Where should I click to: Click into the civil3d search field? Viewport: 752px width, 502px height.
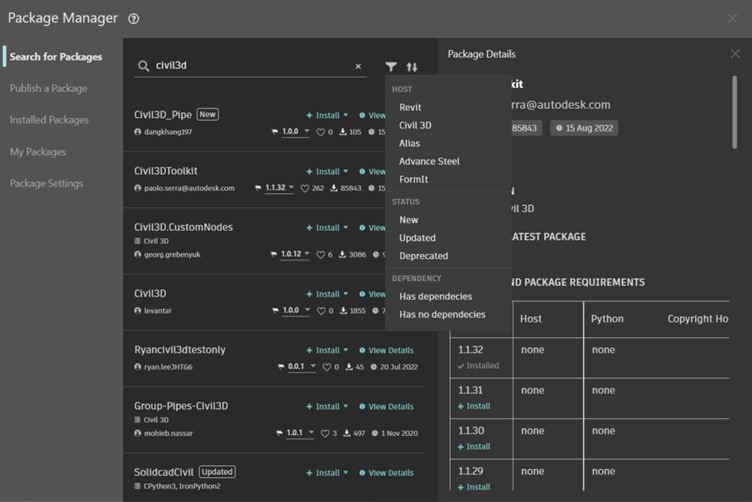(x=252, y=66)
